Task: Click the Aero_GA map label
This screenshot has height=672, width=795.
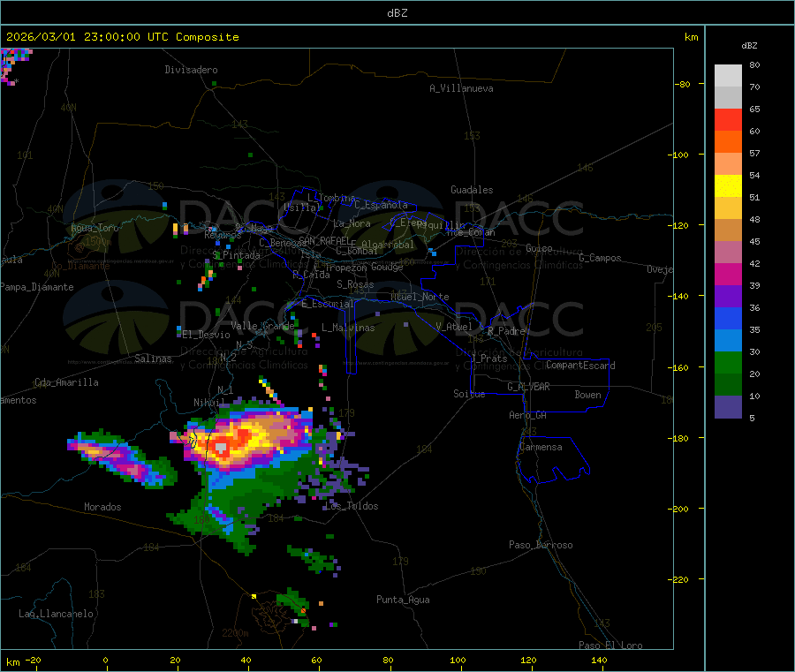Action: (x=528, y=415)
